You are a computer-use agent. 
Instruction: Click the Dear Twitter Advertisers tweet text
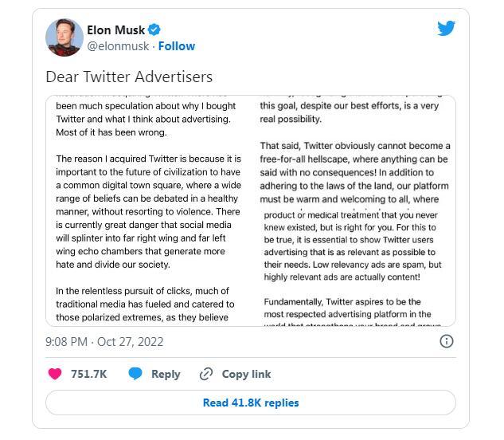pyautogui.click(x=129, y=77)
